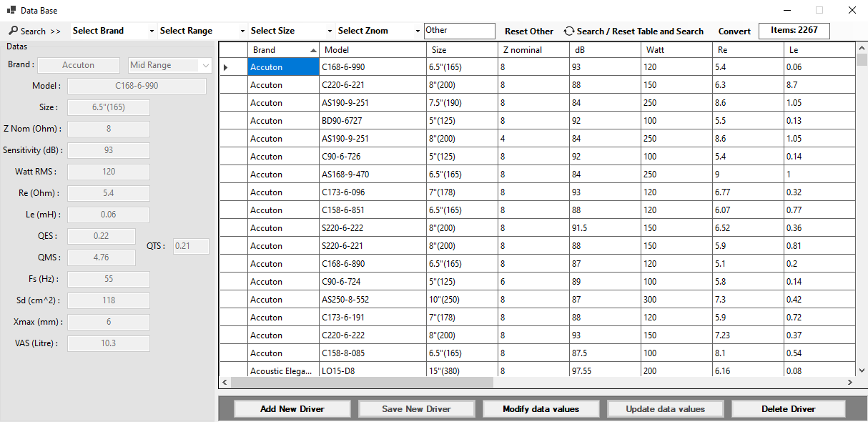Click the Le (mH) field

109,215
